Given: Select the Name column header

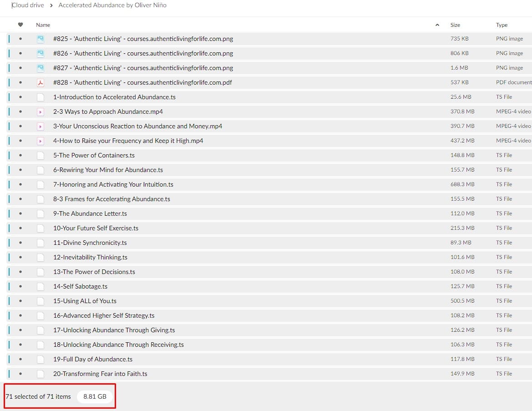Looking at the screenshot, I should 43,25.
